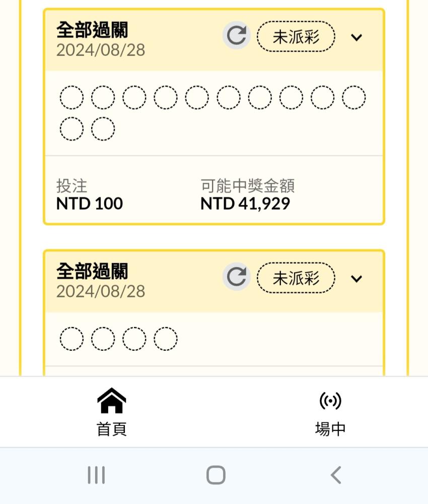This screenshot has height=504, width=428.
Task: Tap the house icon in bottom bar
Action: [x=111, y=400]
